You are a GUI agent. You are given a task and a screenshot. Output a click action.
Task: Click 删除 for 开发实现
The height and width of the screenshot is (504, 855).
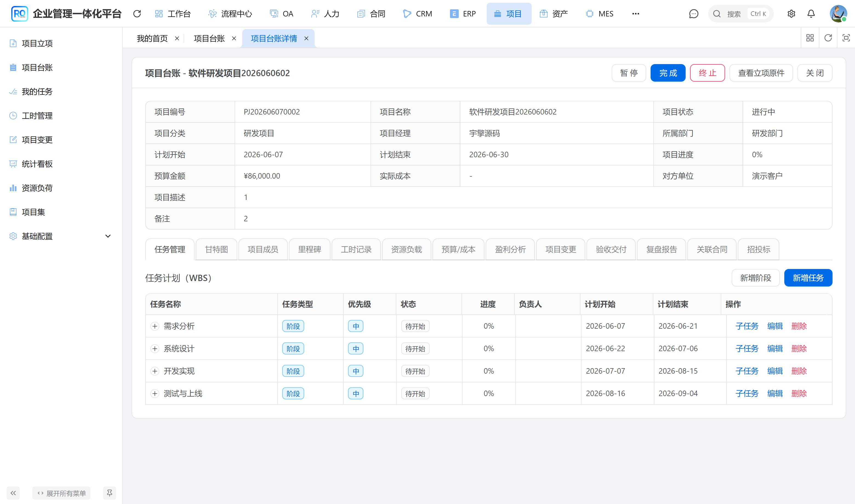pyautogui.click(x=799, y=371)
